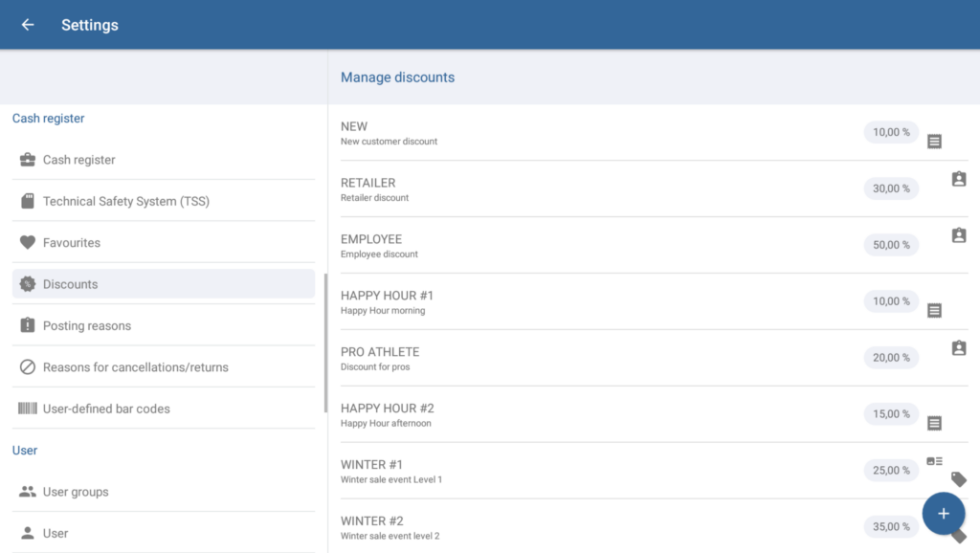Click the customer badge icon beside RETAILER discount
Image resolution: width=980 pixels, height=553 pixels.
pos(959,179)
